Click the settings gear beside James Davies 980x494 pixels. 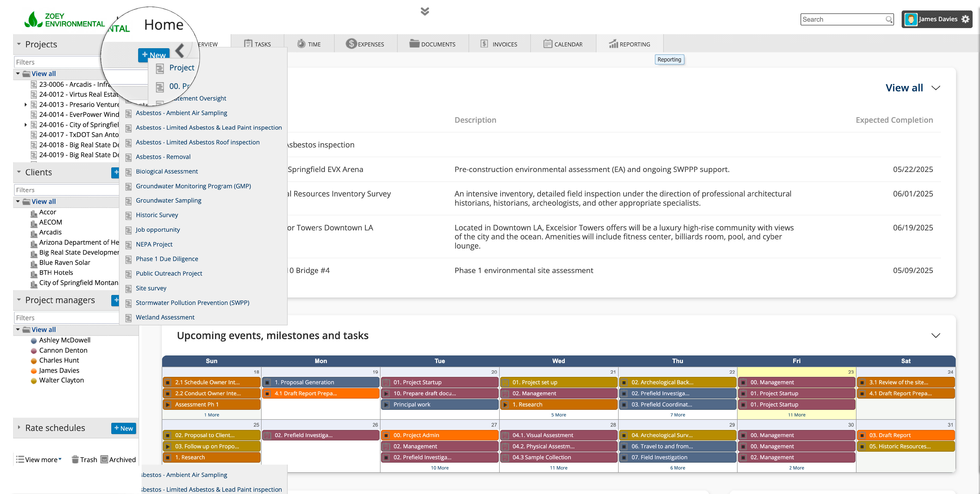(965, 19)
